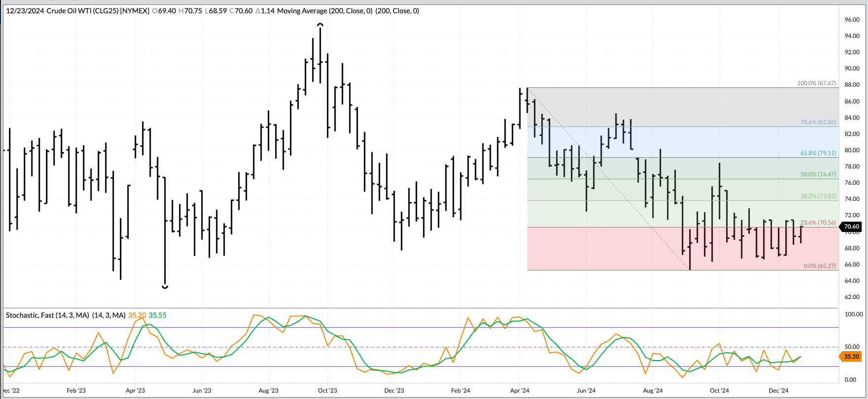Open the Moving Average (200, Close, 0) label
The height and width of the screenshot is (399, 868).
tap(324, 11)
